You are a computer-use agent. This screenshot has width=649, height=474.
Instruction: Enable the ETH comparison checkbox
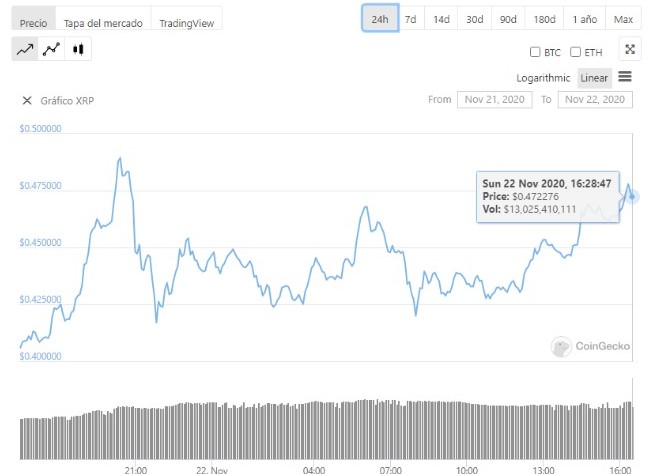tap(575, 52)
